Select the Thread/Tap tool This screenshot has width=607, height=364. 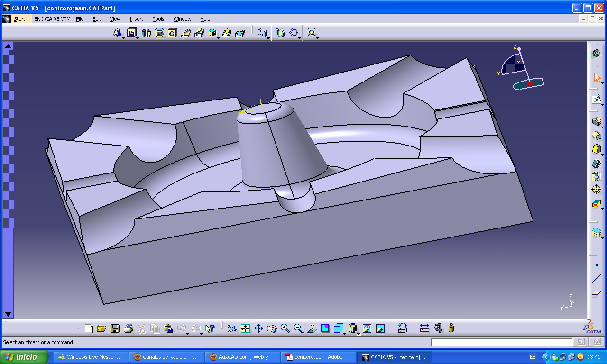pyautogui.click(x=597, y=190)
